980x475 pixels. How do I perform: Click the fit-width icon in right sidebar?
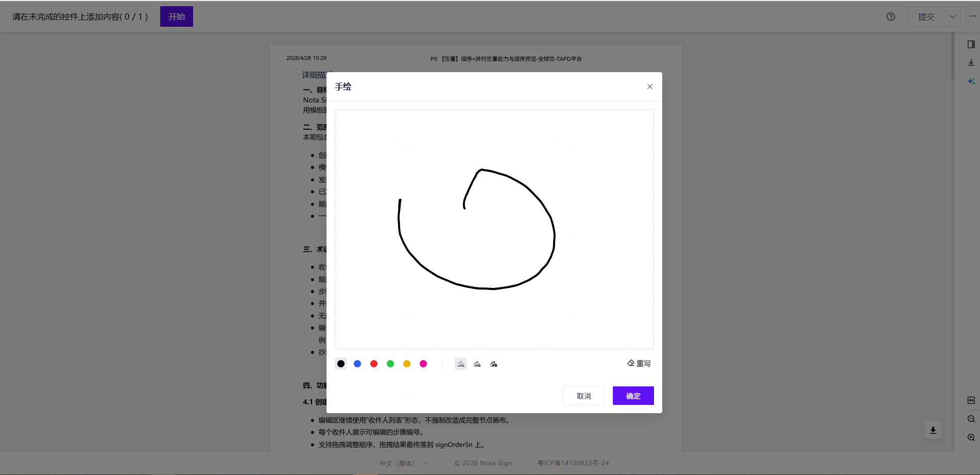(971, 400)
